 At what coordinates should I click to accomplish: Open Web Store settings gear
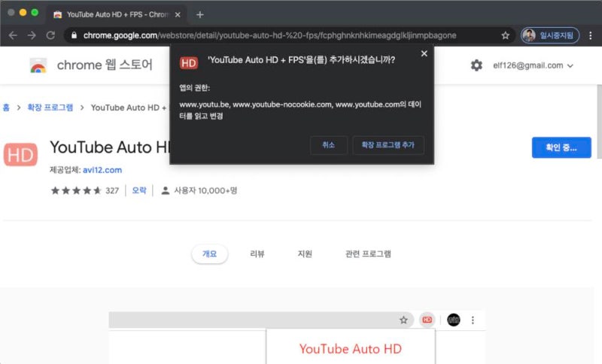[476, 65]
